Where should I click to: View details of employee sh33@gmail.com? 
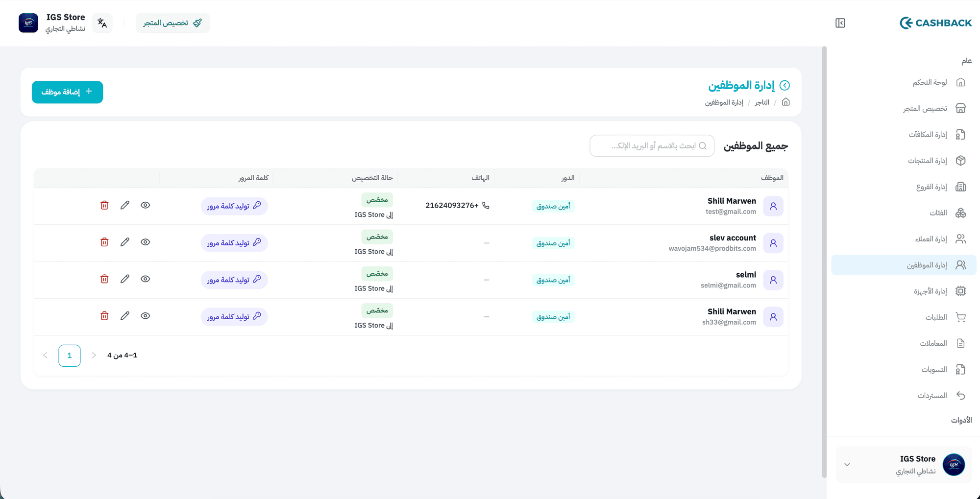coord(146,316)
